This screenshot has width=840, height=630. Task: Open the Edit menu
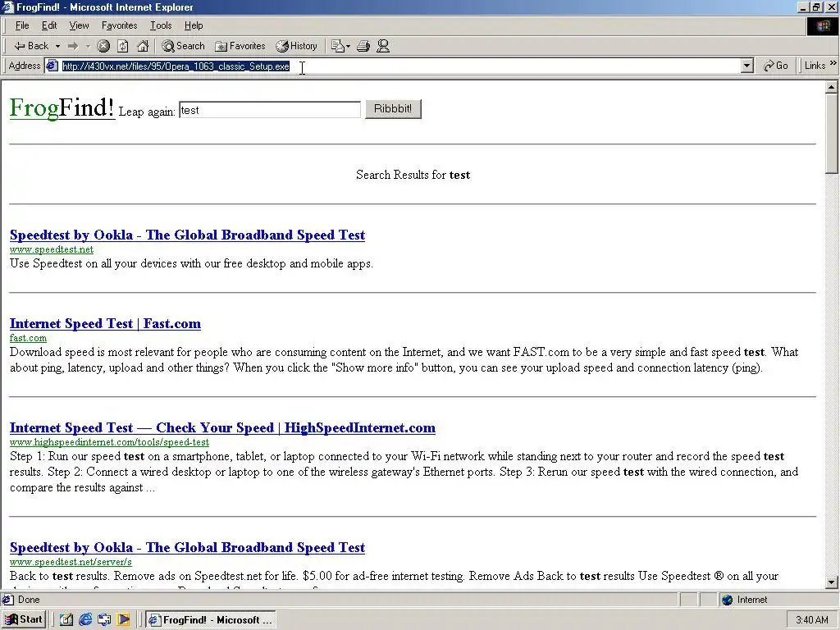tap(49, 25)
